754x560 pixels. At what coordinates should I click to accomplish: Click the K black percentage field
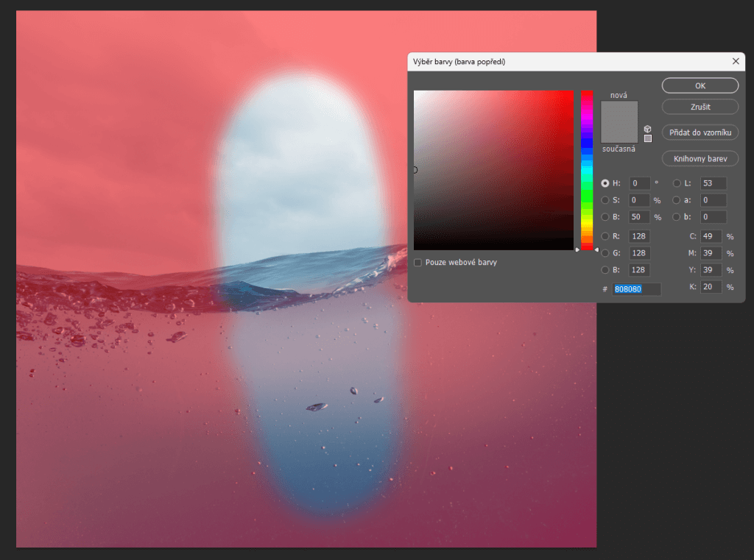711,287
